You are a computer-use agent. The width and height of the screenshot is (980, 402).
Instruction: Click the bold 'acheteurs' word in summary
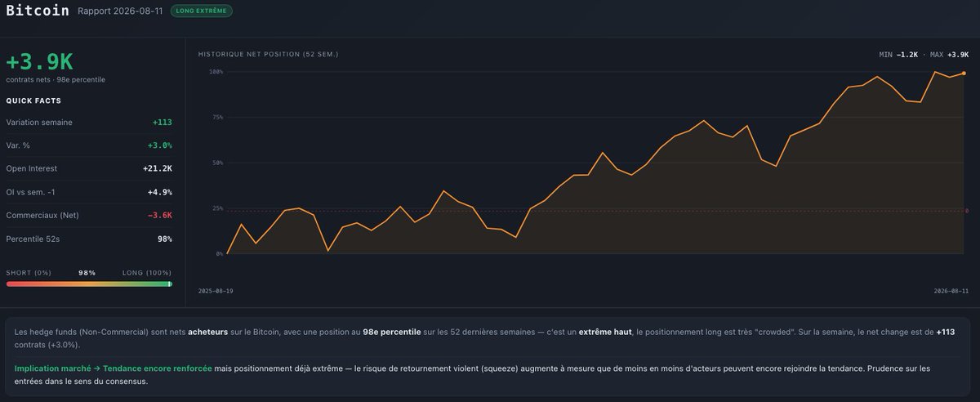coord(207,333)
